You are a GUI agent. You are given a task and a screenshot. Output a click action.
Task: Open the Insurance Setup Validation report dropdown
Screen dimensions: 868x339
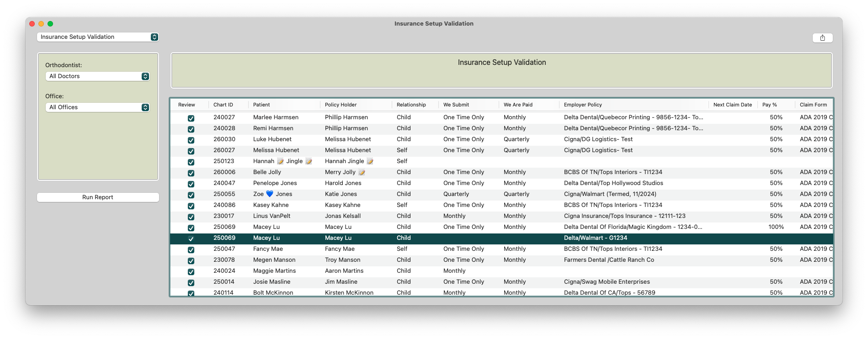pyautogui.click(x=98, y=37)
